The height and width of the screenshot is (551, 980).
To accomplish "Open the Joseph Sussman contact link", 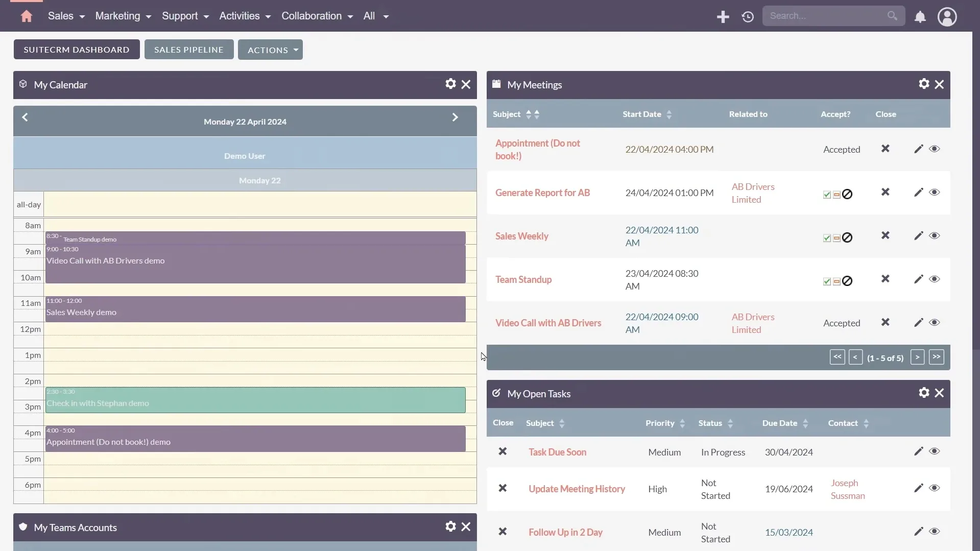I will [x=847, y=489].
